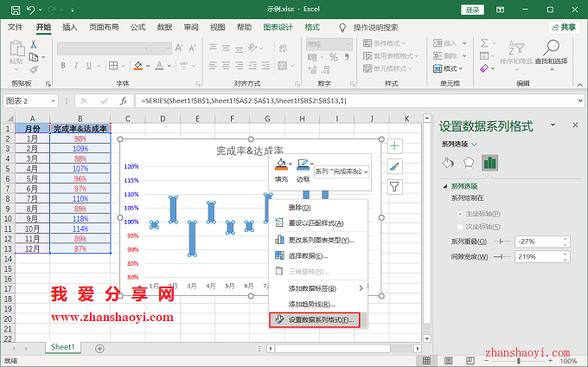Viewport: 588px width, 367px height.
Task: Switch to the 图表设计 Chart Design tab
Action: point(278,28)
